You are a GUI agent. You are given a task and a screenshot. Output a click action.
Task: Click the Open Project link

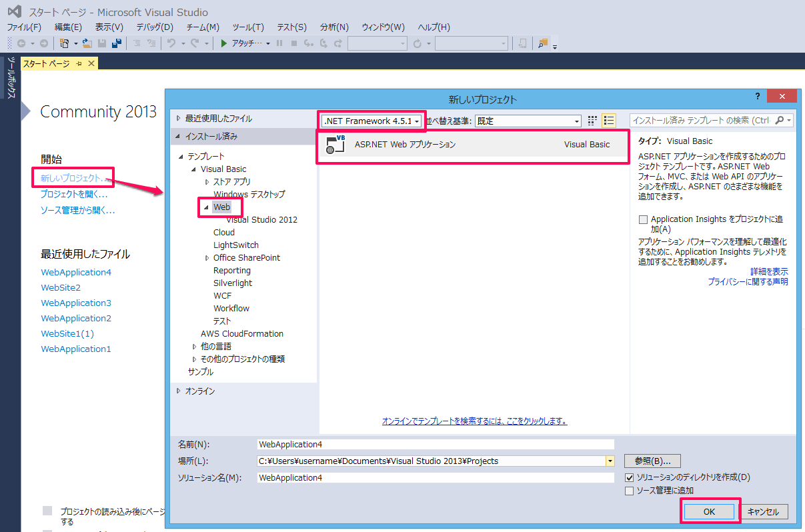tap(74, 194)
